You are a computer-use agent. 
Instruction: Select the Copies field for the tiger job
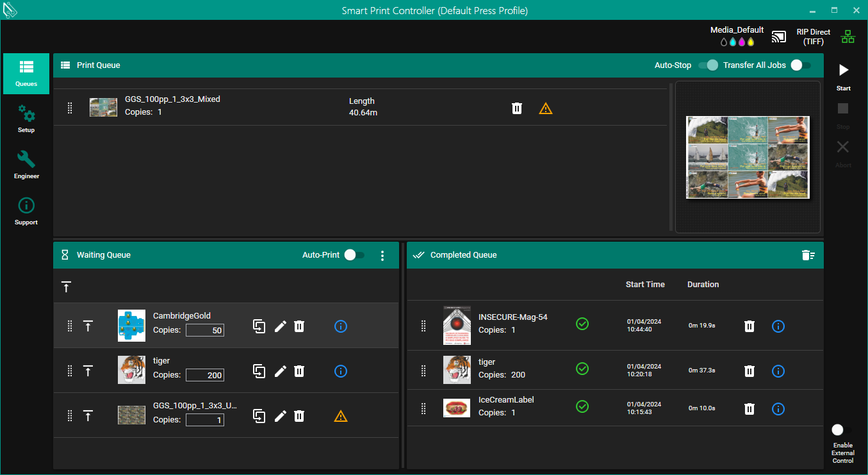[x=204, y=375]
